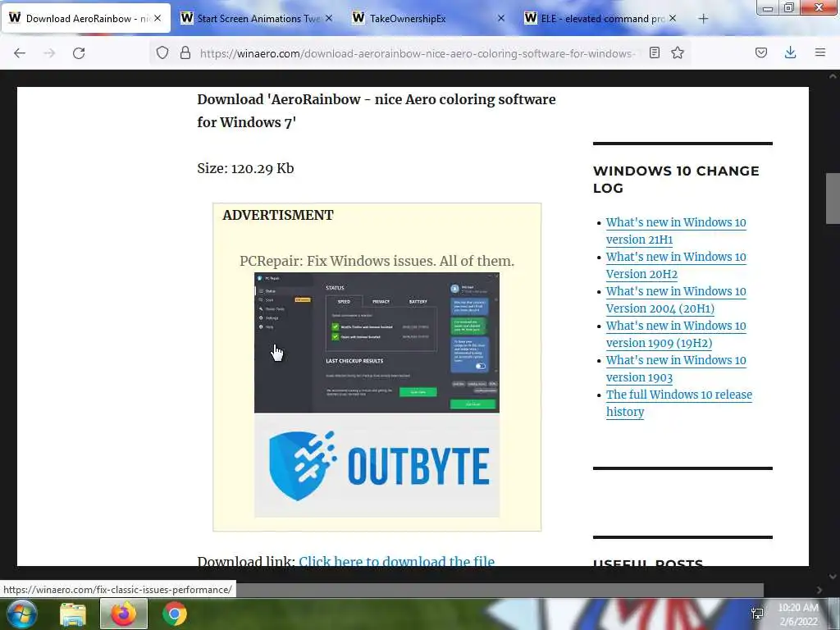Click the forward navigation arrow
840x630 pixels.
49,53
